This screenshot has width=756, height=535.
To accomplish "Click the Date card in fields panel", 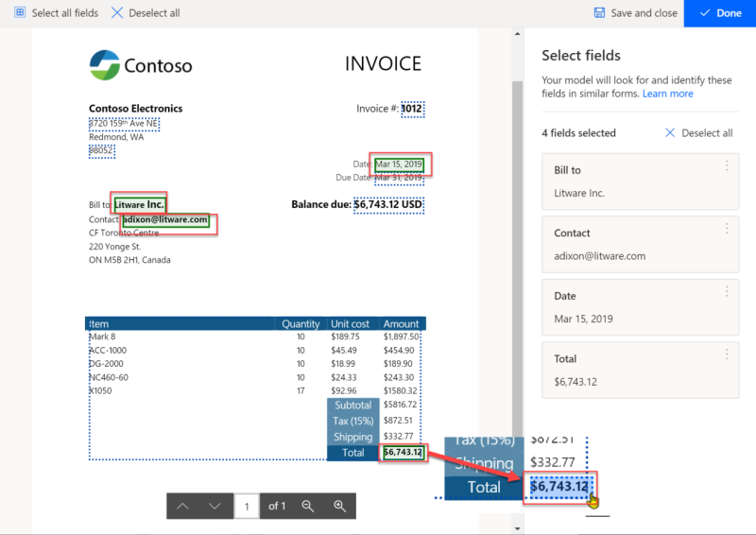I will coord(640,307).
